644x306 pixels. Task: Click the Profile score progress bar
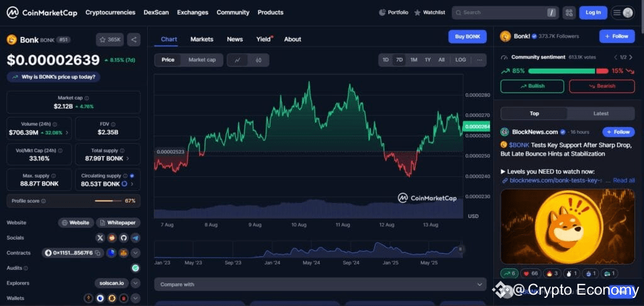(x=108, y=201)
